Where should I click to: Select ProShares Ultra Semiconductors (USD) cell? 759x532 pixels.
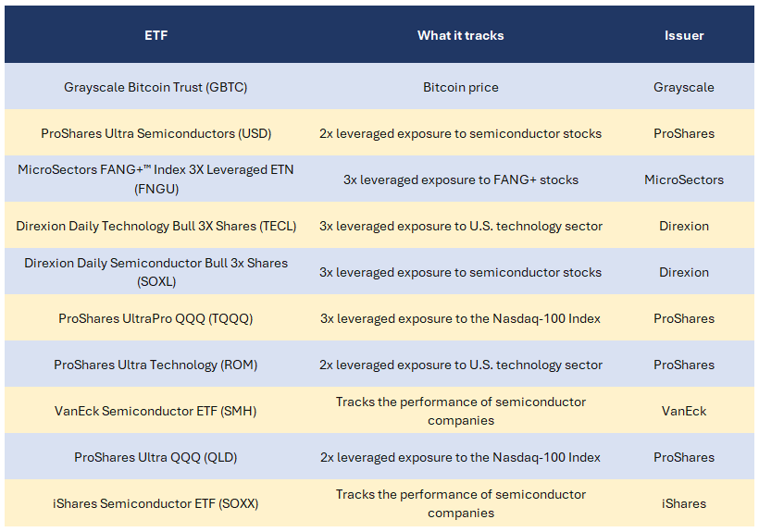coord(156,133)
